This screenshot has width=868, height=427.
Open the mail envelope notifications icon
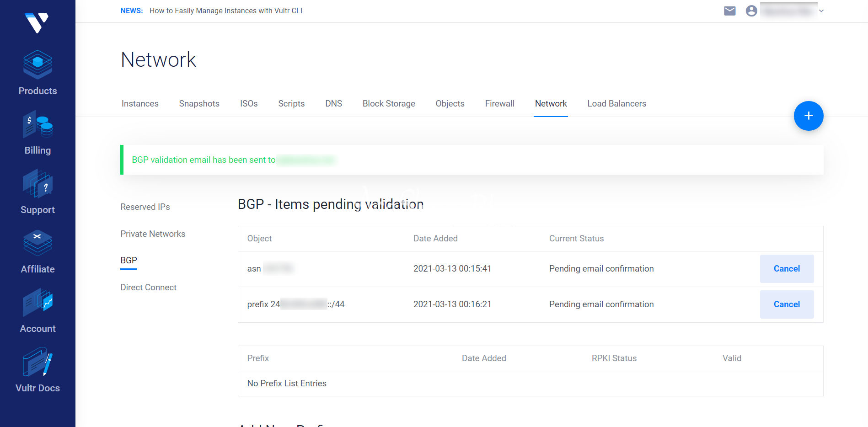coord(730,11)
